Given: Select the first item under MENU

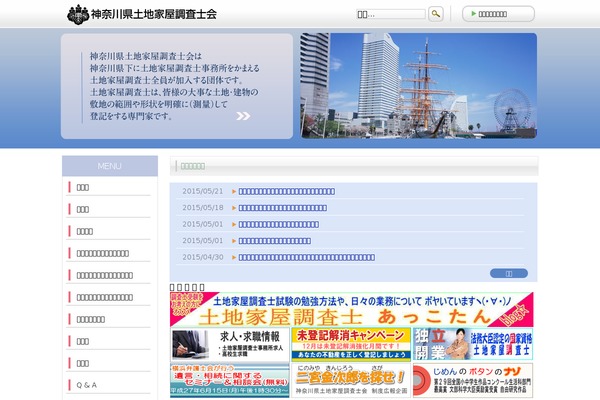Looking at the screenshot, I should 109,187.
